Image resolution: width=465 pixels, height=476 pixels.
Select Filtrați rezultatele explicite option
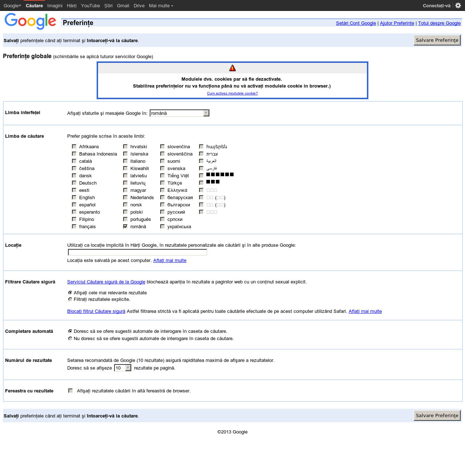pyautogui.click(x=70, y=299)
